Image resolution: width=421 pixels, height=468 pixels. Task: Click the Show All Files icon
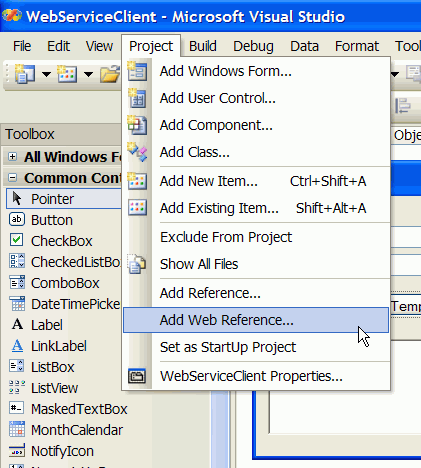pyautogui.click(x=137, y=264)
